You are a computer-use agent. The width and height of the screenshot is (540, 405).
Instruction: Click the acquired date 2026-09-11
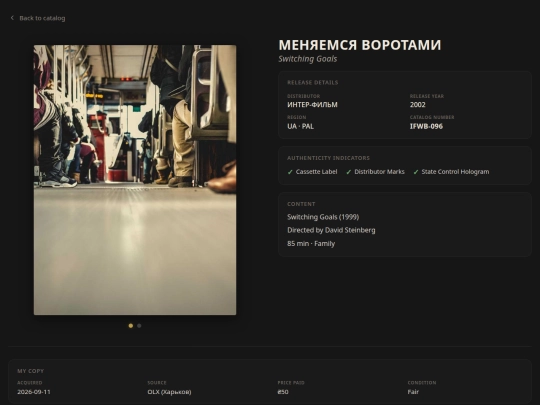34,392
